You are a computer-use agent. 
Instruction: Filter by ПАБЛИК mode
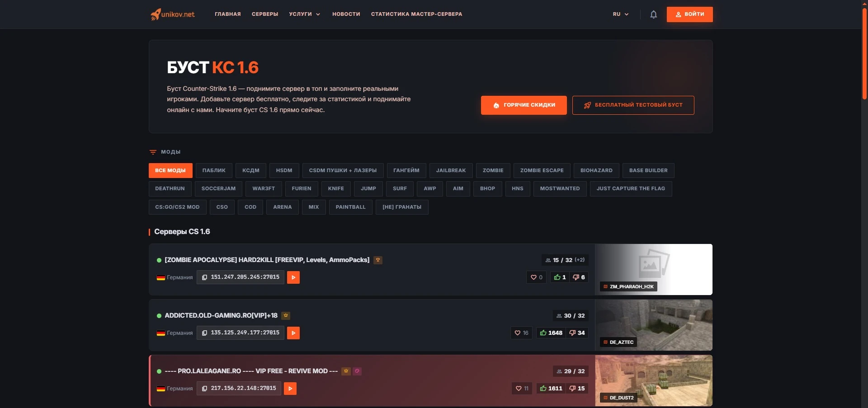[x=214, y=171]
